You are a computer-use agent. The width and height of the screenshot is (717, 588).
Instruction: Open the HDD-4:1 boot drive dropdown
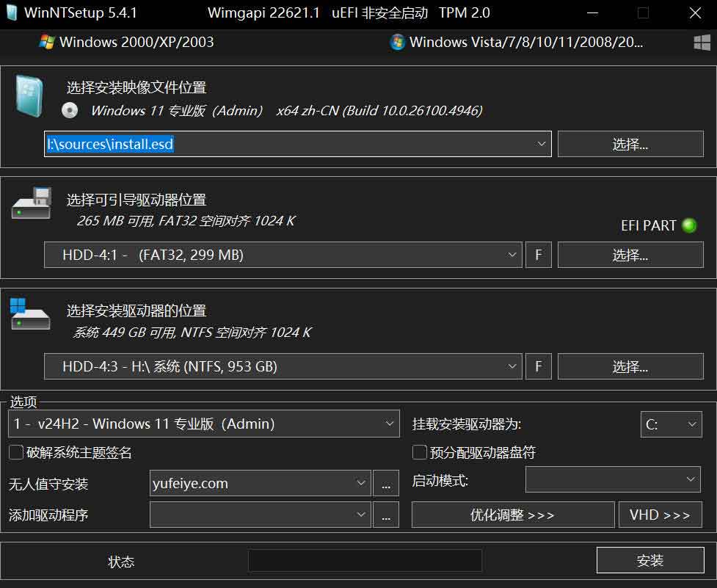click(512, 255)
